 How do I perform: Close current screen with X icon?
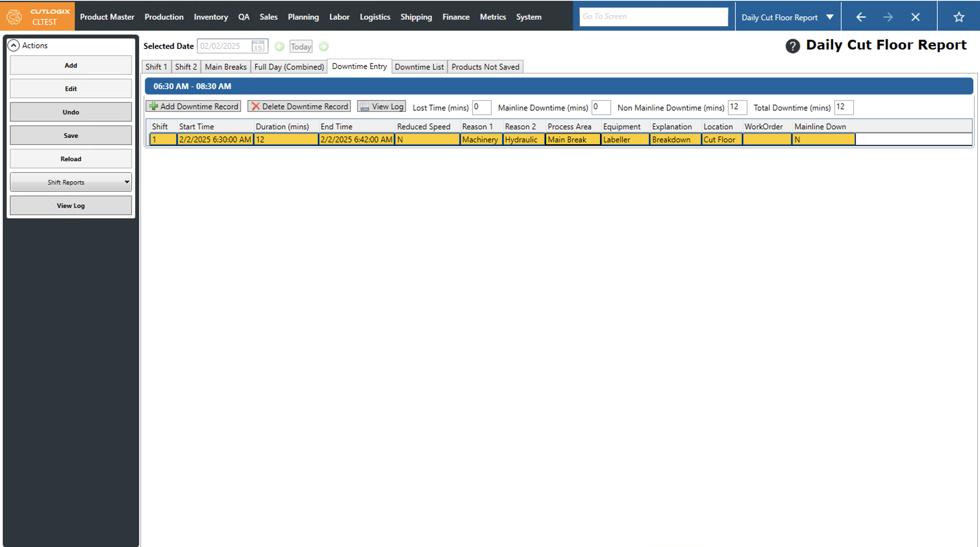(x=915, y=17)
